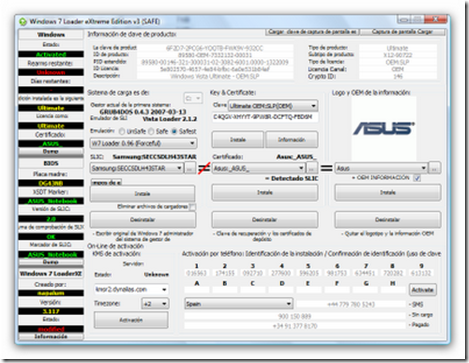Click the Activación button under KMS
469x363 pixels.
131,320
